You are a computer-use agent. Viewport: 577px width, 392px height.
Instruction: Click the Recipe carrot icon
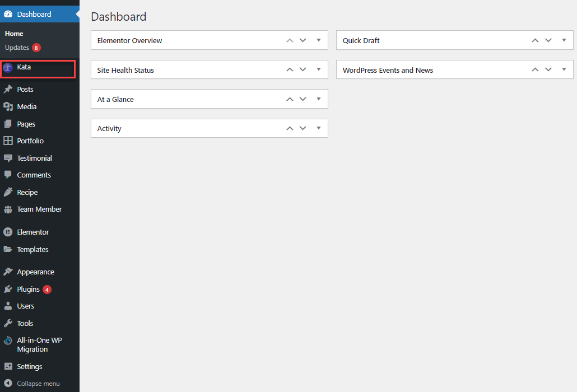8,193
